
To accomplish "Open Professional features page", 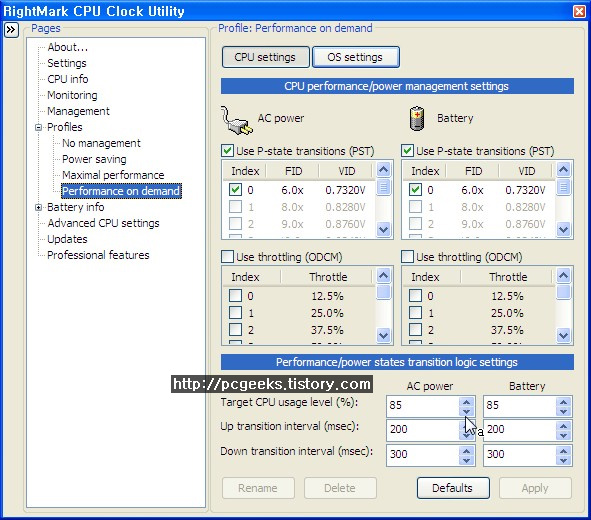I will click(x=98, y=255).
